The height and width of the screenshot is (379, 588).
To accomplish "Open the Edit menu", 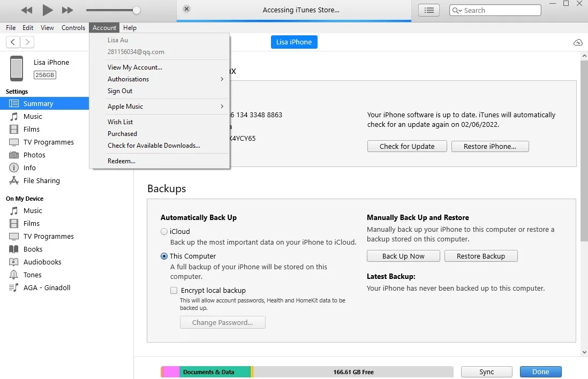I will point(28,28).
